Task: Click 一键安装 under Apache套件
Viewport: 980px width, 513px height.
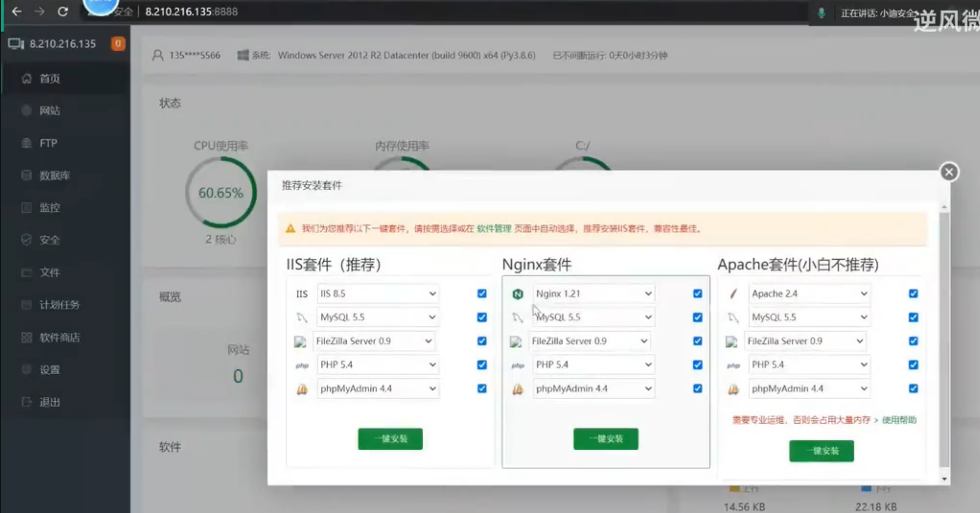Action: click(x=822, y=451)
